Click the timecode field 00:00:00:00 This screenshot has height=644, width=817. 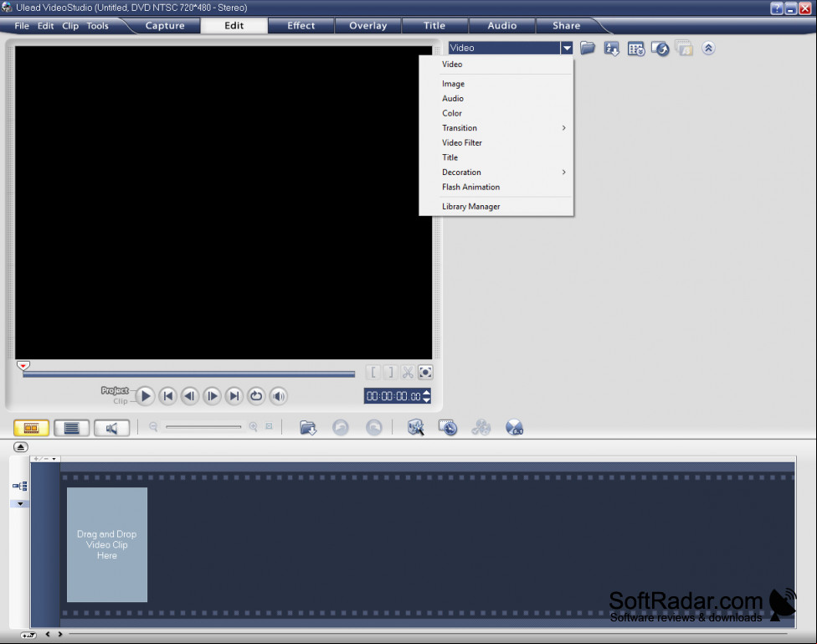[397, 396]
